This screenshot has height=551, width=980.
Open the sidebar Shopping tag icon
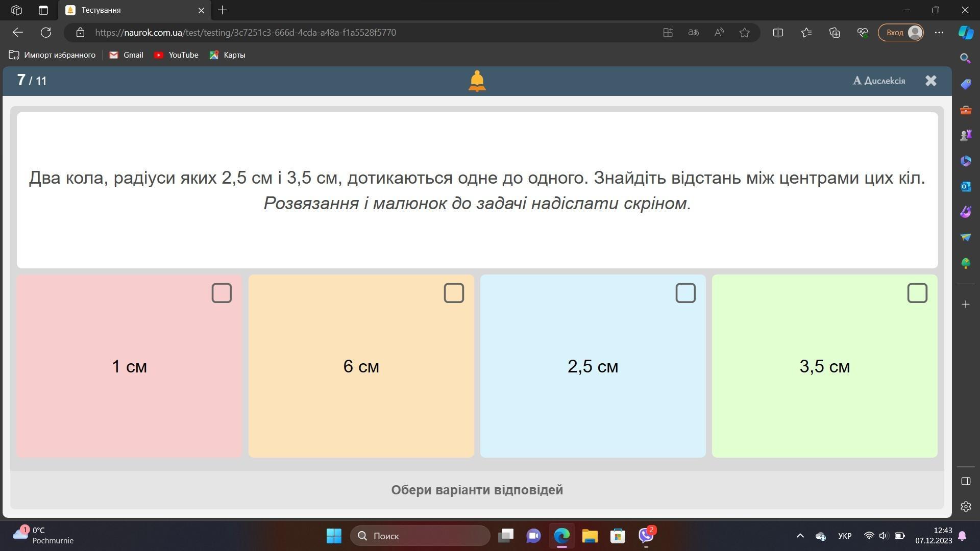966,84
